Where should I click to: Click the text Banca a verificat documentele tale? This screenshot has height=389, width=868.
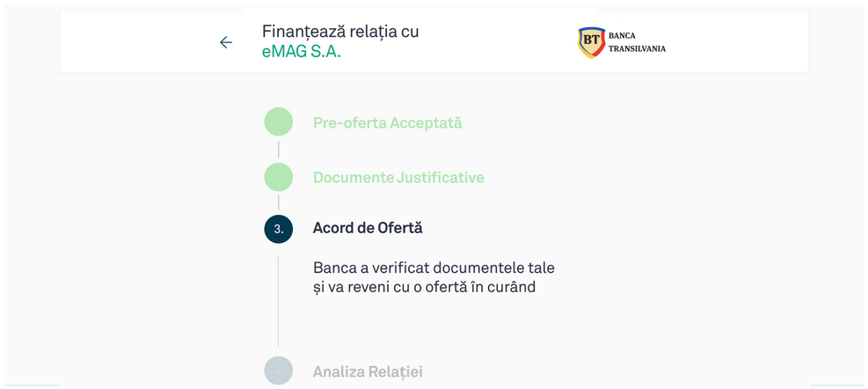(434, 268)
